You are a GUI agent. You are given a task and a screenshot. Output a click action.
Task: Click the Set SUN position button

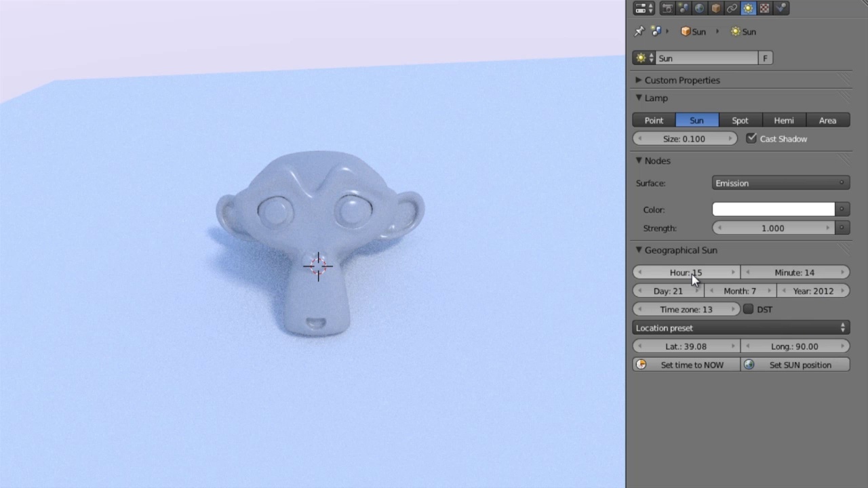point(795,365)
